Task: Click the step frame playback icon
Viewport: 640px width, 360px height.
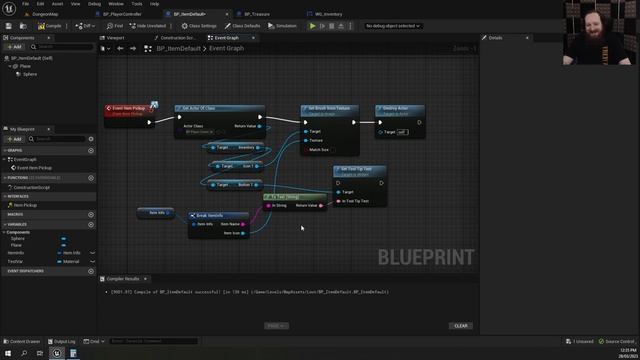Action: click(322, 26)
